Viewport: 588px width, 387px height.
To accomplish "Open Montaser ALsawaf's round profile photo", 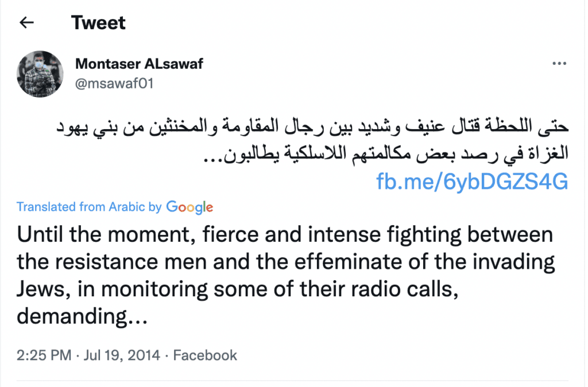I will coord(40,74).
